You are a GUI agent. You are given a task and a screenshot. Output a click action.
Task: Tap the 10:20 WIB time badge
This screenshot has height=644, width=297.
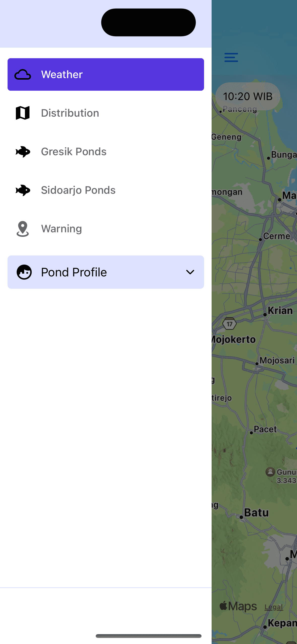tap(248, 96)
